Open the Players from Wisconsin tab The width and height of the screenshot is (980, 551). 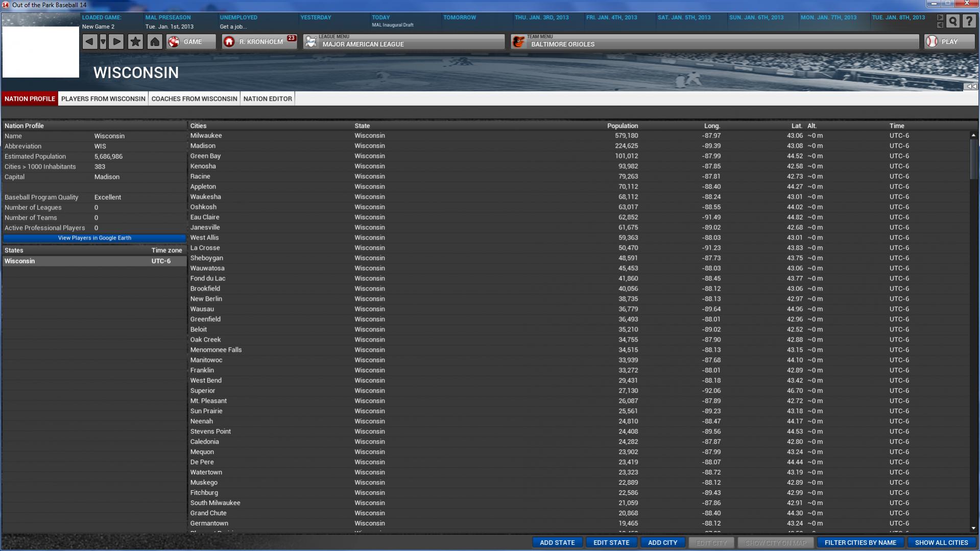click(103, 99)
